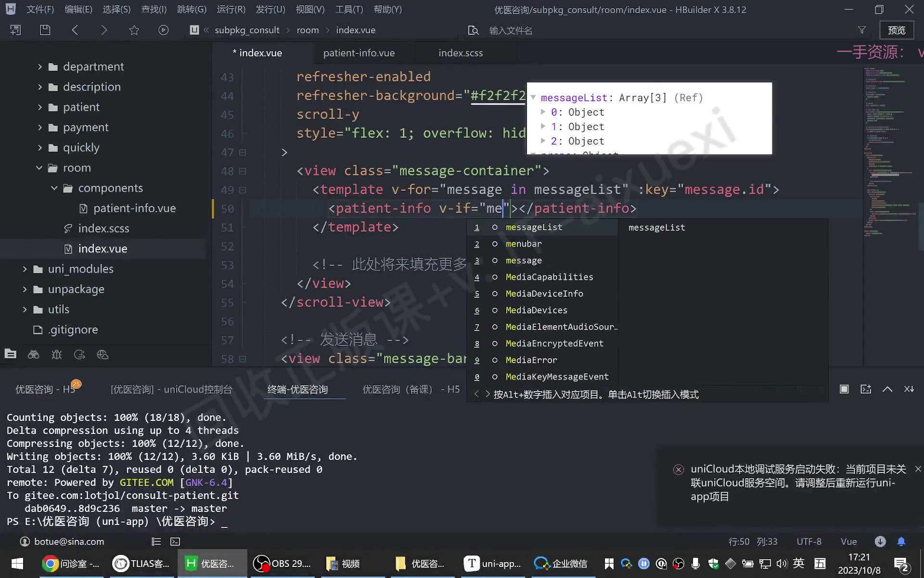Click the bookmark star icon
Image resolution: width=924 pixels, height=578 pixels.
pos(134,30)
